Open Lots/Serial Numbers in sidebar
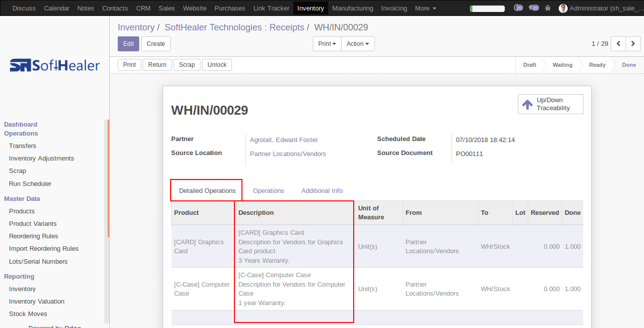 pos(38,262)
